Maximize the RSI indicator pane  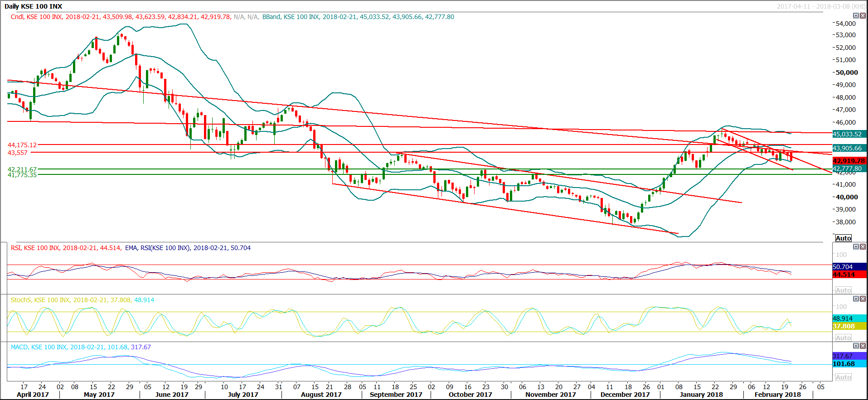point(856,246)
